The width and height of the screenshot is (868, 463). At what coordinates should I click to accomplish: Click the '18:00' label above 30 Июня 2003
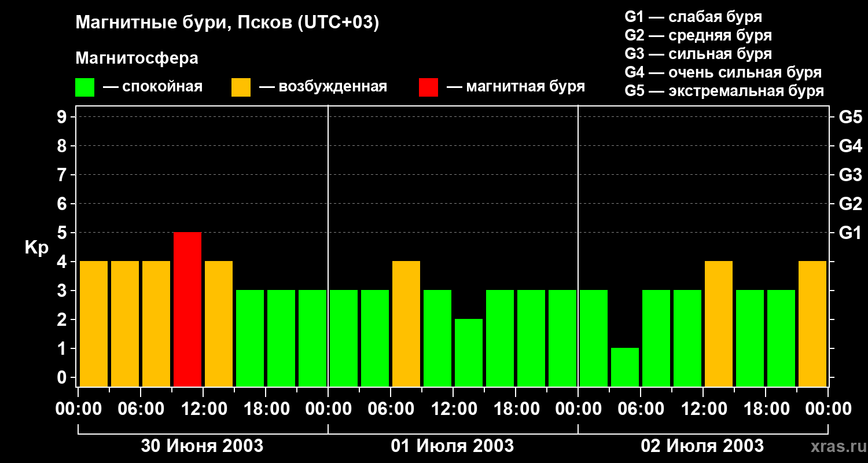point(266,409)
